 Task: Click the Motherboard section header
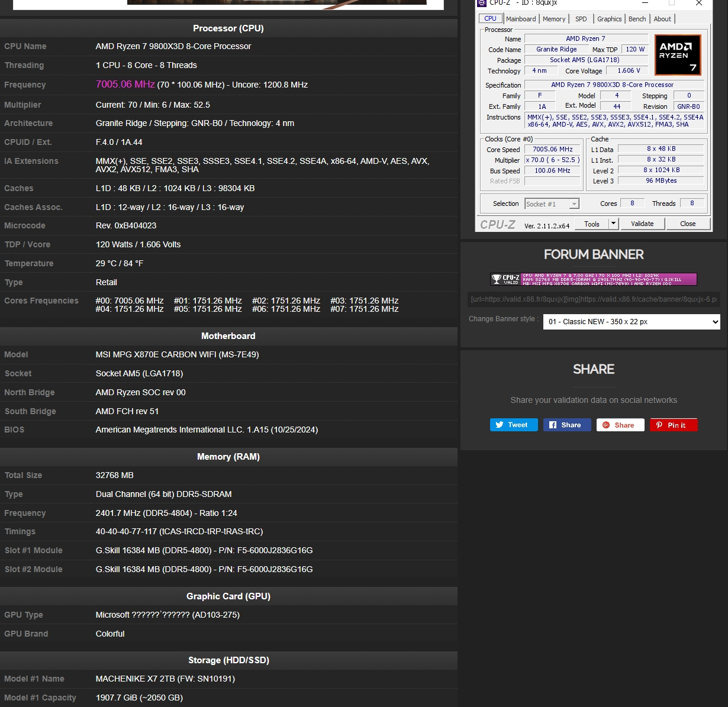tap(228, 336)
